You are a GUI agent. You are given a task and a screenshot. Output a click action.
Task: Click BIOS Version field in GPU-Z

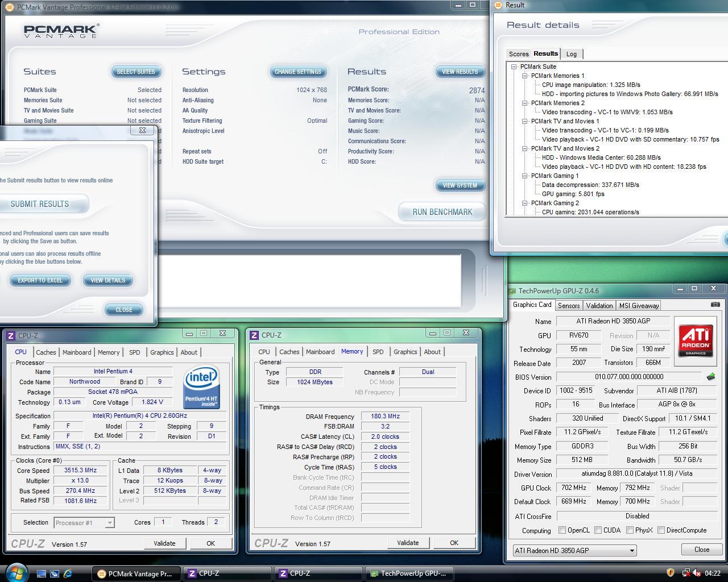630,377
